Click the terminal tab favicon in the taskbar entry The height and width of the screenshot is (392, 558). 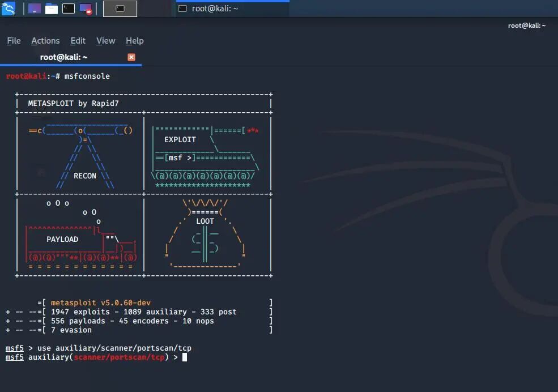pyautogui.click(x=182, y=8)
